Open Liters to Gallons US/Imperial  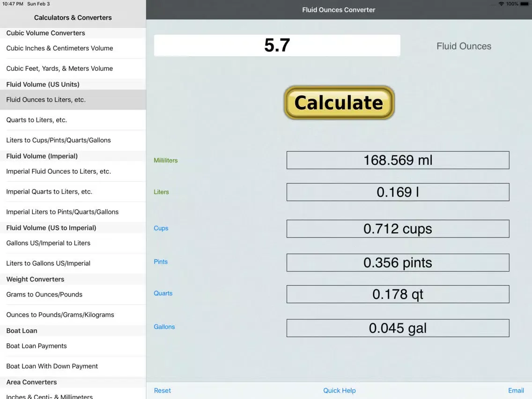coord(73,263)
